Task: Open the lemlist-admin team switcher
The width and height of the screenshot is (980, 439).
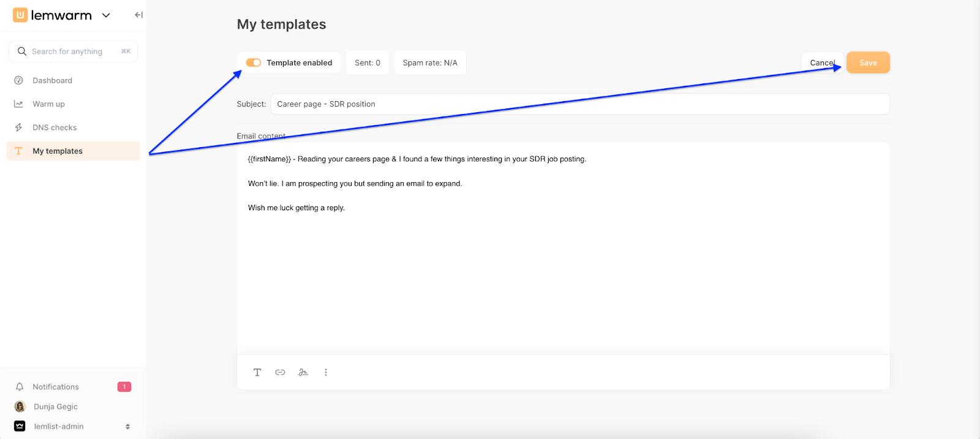Action: 72,426
